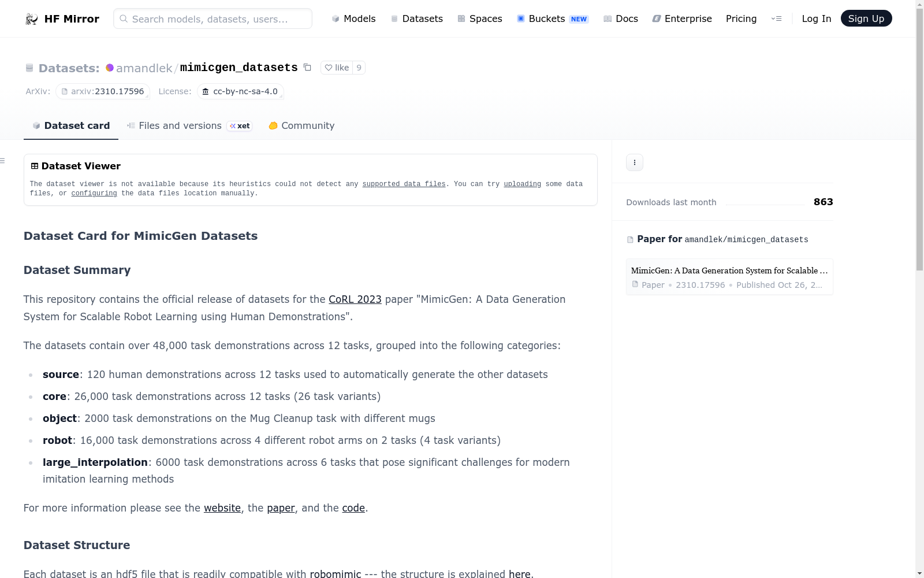Open Buckets in the top navigation
The width and height of the screenshot is (924, 578).
(x=552, y=18)
